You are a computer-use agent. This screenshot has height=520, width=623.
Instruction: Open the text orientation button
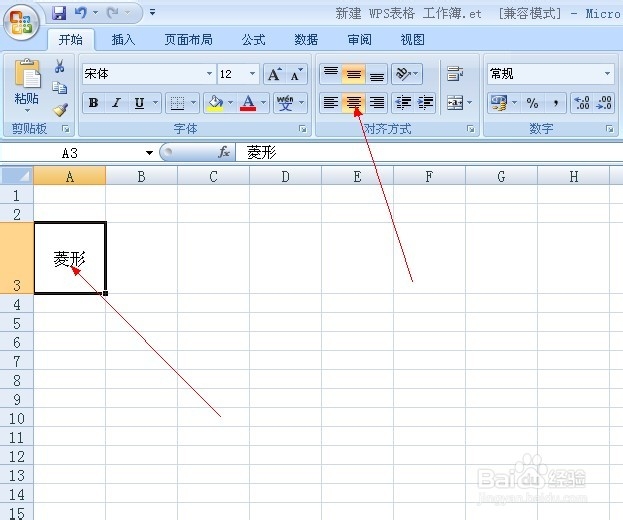pyautogui.click(x=406, y=73)
